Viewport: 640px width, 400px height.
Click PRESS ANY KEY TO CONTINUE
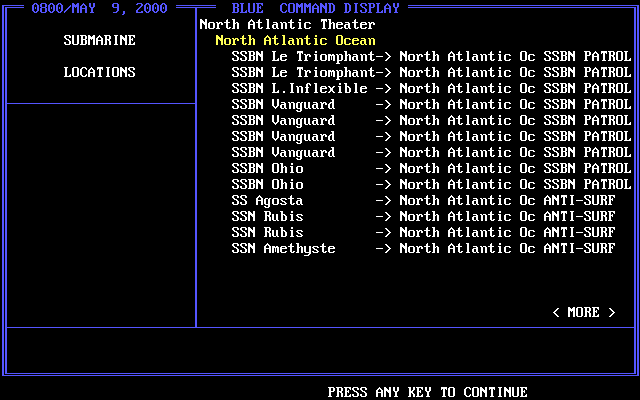click(x=427, y=392)
